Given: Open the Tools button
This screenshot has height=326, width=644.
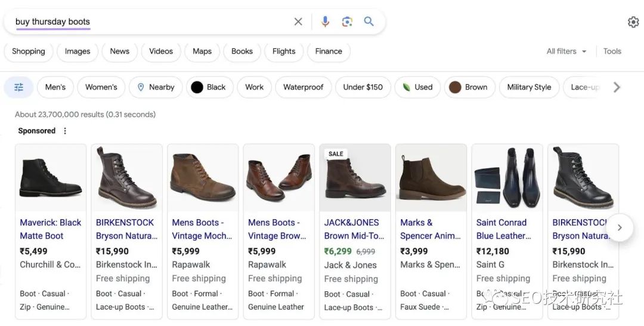Looking at the screenshot, I should tap(612, 51).
